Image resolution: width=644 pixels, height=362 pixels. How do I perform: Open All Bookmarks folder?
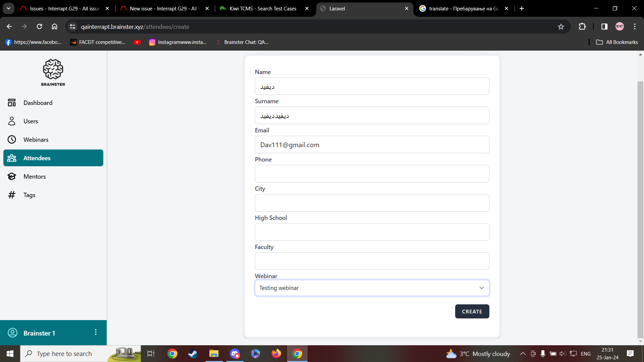617,42
